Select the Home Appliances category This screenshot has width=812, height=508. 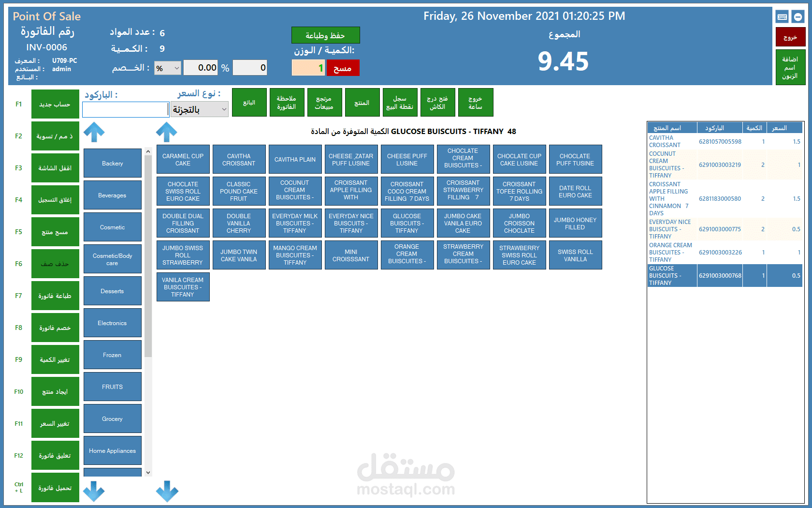tap(113, 451)
